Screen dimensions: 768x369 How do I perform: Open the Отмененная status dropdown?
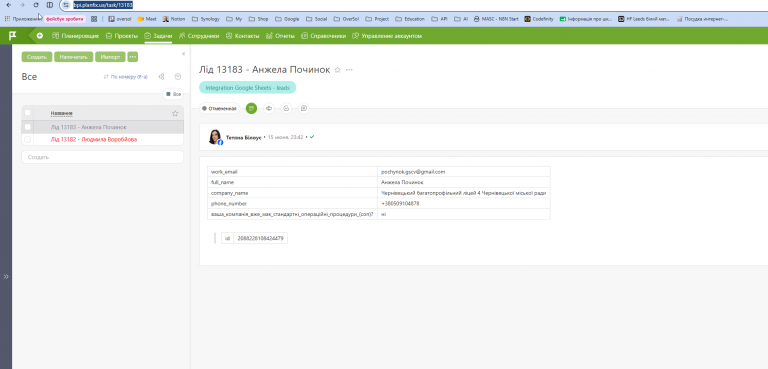219,108
